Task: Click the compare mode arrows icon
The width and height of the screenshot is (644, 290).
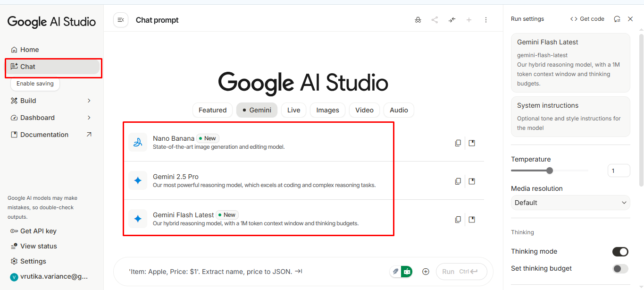Action: point(452,20)
